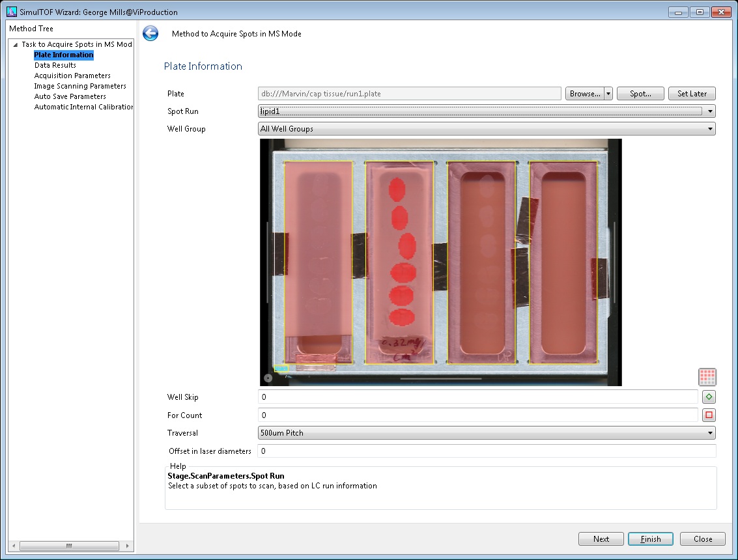The height and width of the screenshot is (560, 738).
Task: Select Plate Information in Method Tree
Action: click(x=64, y=55)
